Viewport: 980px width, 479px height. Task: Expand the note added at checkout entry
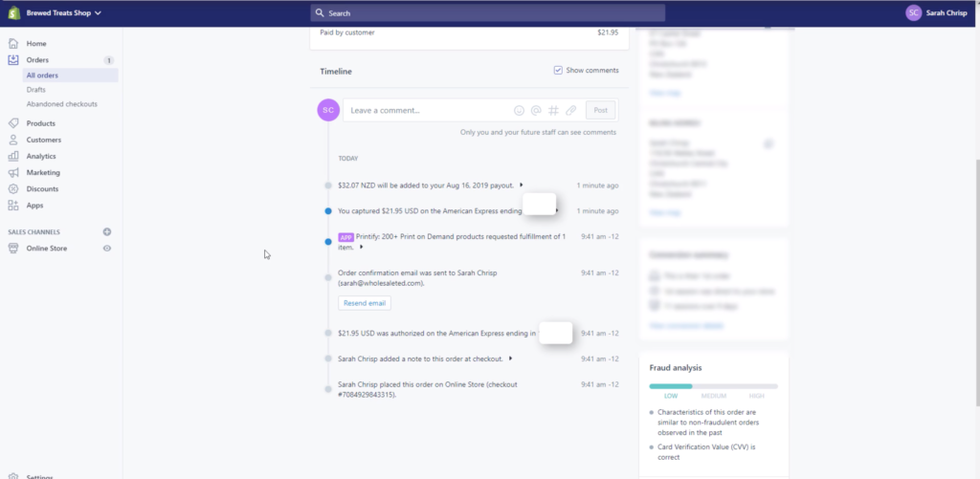pyautogui.click(x=511, y=359)
